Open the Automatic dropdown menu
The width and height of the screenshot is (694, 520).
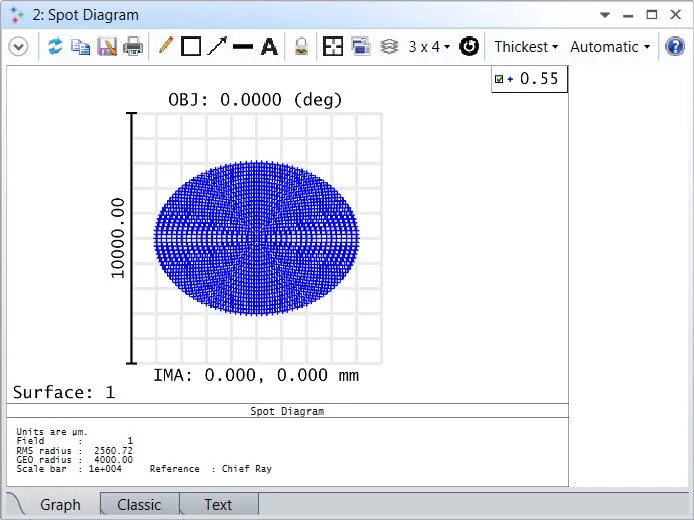click(610, 47)
